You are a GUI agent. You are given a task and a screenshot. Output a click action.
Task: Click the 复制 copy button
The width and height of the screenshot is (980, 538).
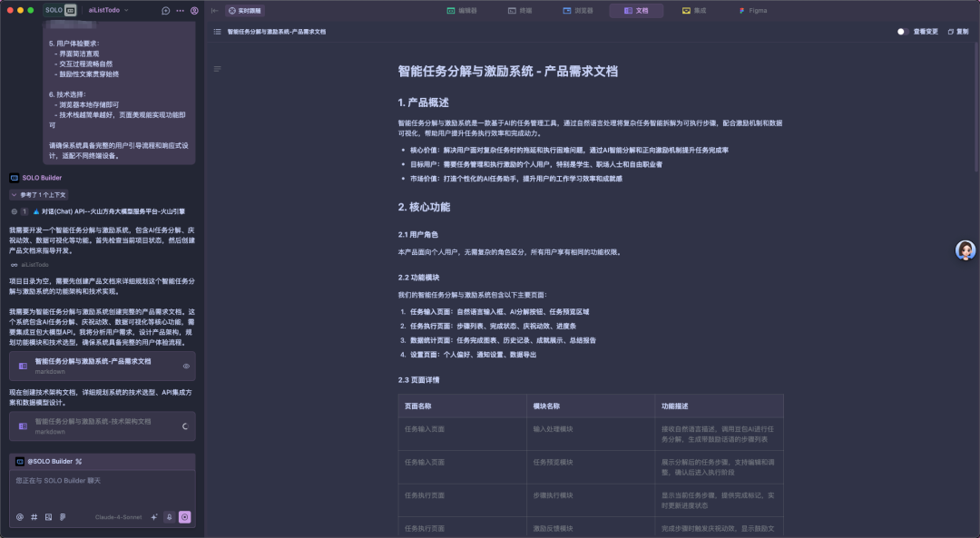point(958,31)
